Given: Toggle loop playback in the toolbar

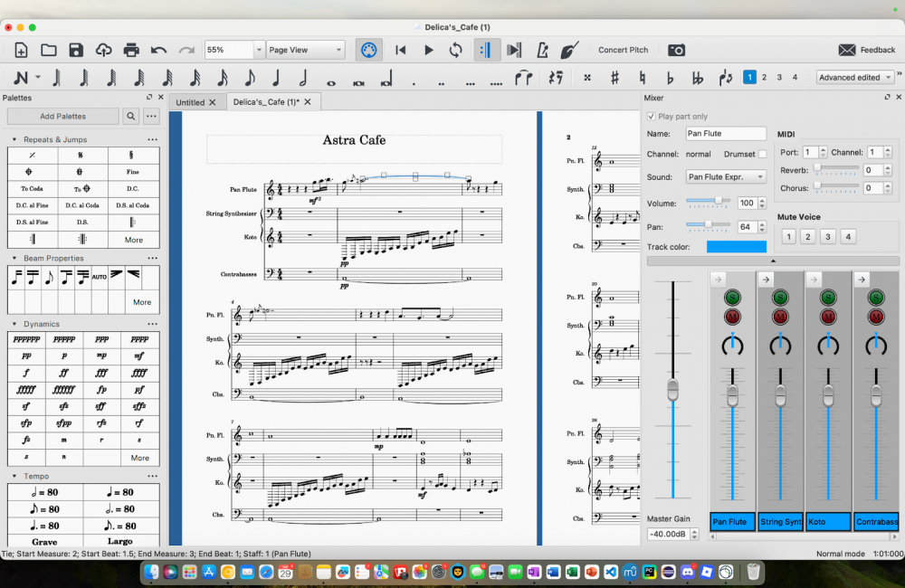Looking at the screenshot, I should (455, 50).
